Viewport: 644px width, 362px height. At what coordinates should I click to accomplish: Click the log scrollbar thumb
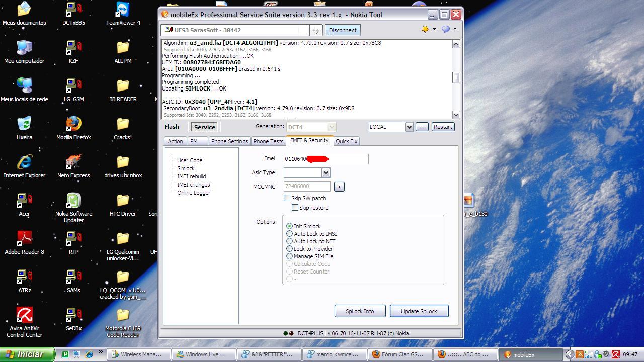pyautogui.click(x=456, y=77)
